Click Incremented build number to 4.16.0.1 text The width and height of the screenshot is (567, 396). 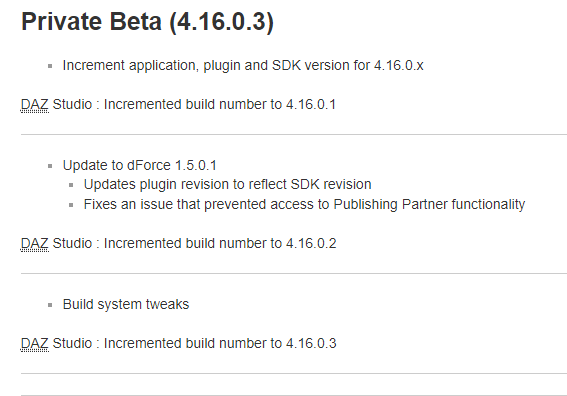coord(220,105)
